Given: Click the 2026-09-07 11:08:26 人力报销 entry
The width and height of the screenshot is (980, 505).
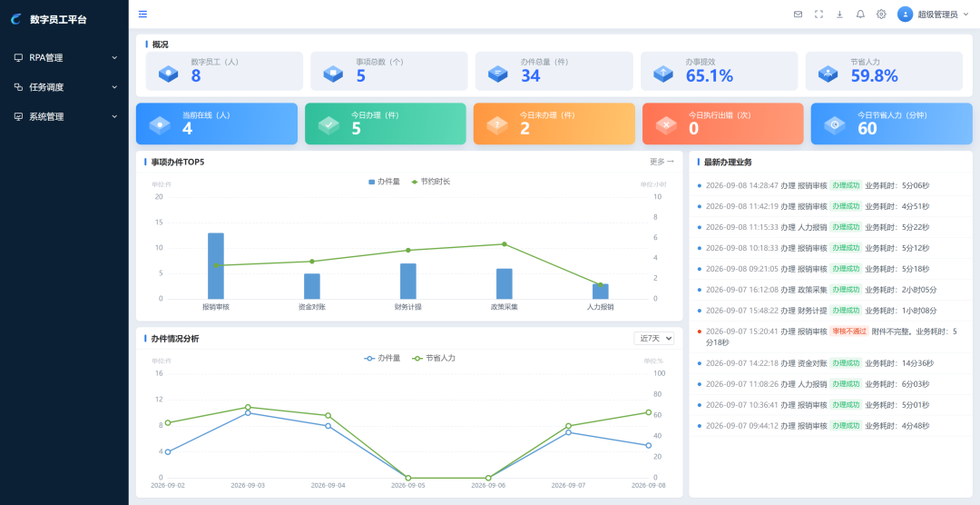Looking at the screenshot, I should [x=830, y=383].
